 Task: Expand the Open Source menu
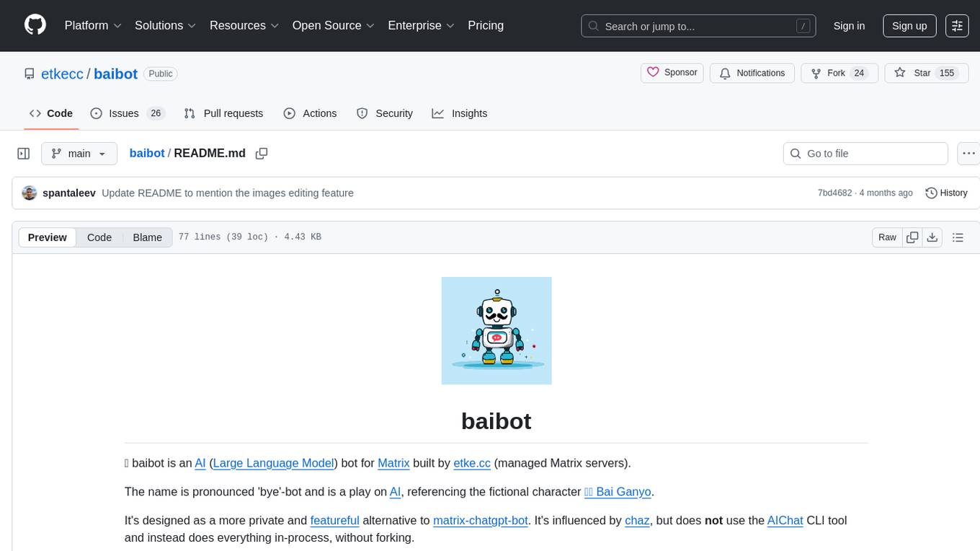click(x=333, y=25)
